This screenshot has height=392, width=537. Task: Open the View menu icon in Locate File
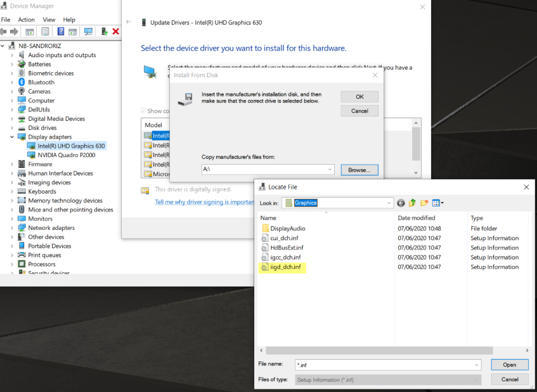click(437, 203)
